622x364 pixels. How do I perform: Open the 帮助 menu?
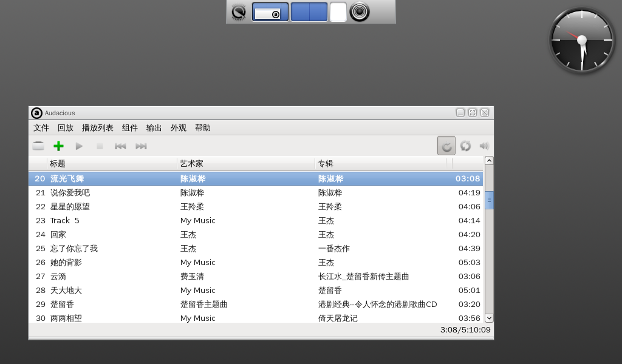(x=203, y=127)
